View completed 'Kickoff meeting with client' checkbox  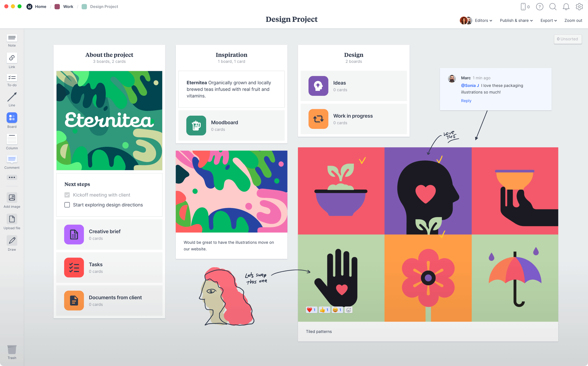pos(67,194)
